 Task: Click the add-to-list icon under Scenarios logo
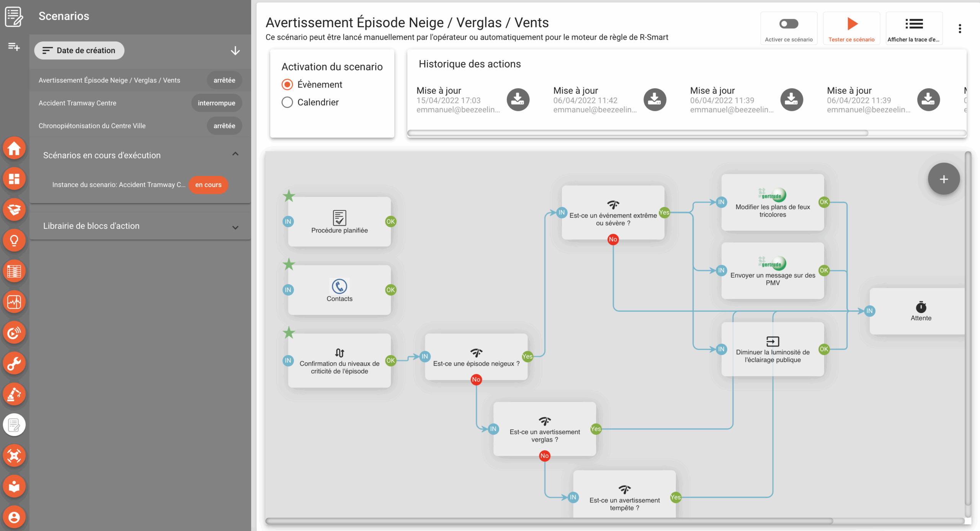(x=14, y=47)
